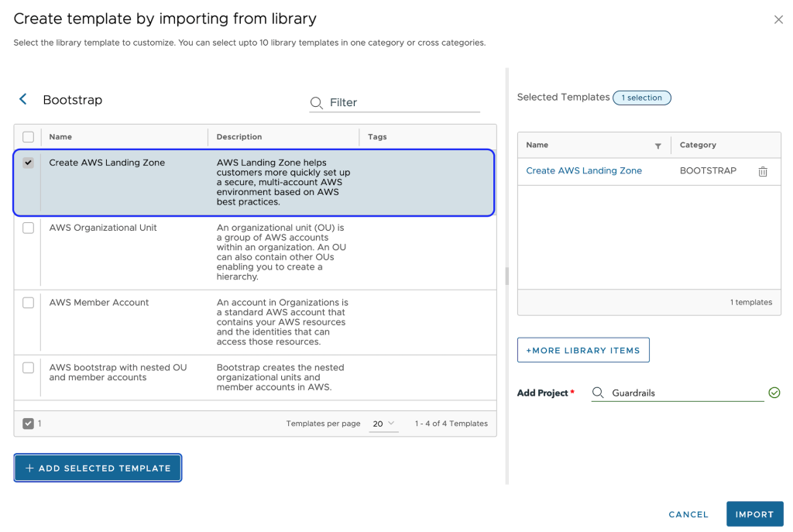Viewport: 793px width, 532px height.
Task: Select the AWS Member Account checkbox
Action: click(29, 303)
